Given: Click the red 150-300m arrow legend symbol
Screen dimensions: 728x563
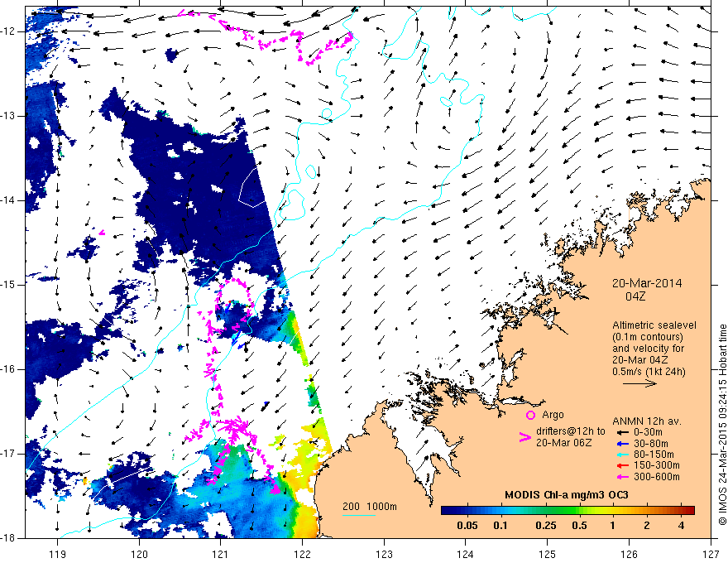Looking at the screenshot, I should click(621, 465).
